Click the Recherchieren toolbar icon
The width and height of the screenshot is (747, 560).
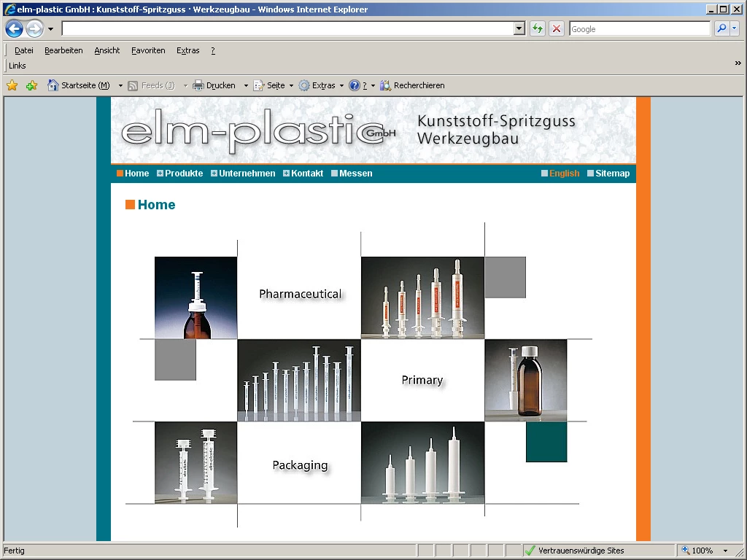386,85
